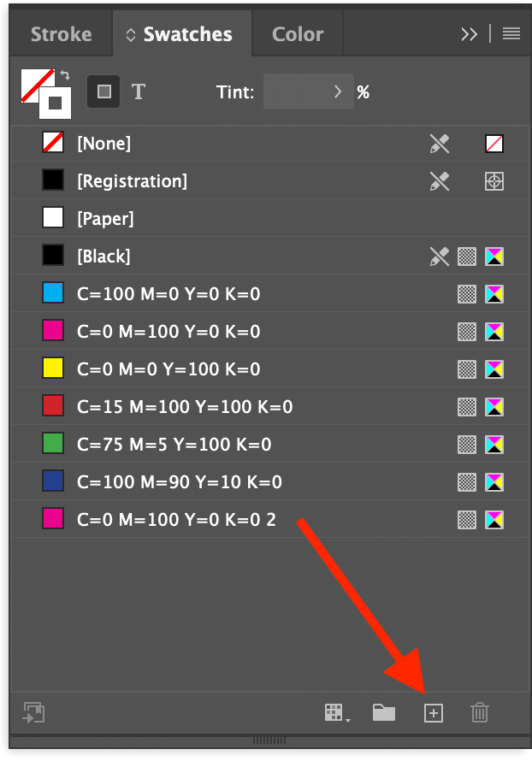Open the Tint percentage dropdown

click(x=337, y=91)
